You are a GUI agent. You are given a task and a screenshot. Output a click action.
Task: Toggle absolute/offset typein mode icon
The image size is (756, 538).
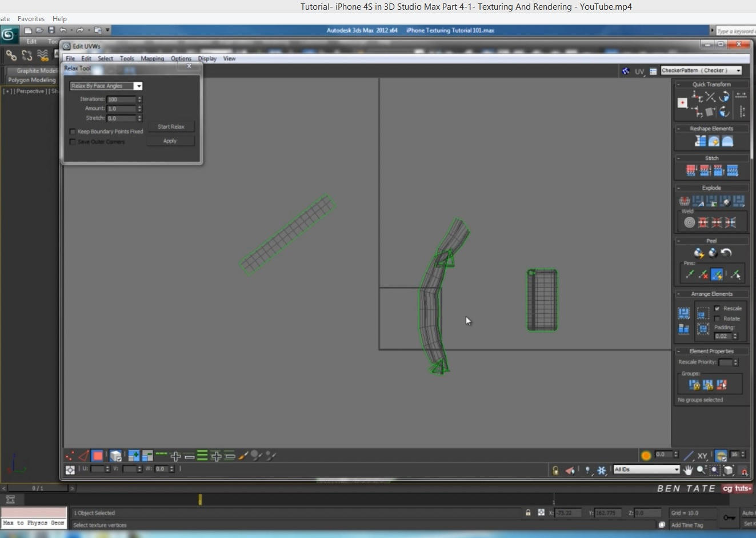(70, 469)
